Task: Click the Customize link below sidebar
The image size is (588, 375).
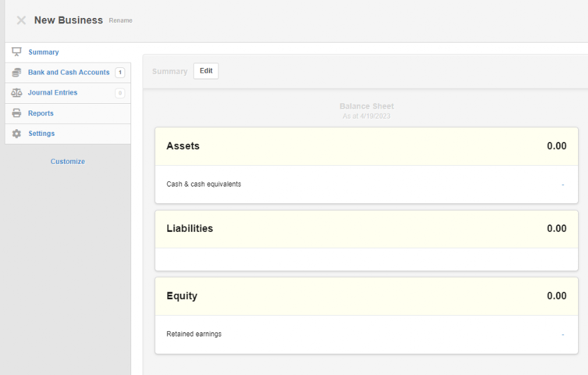Action: click(x=68, y=162)
